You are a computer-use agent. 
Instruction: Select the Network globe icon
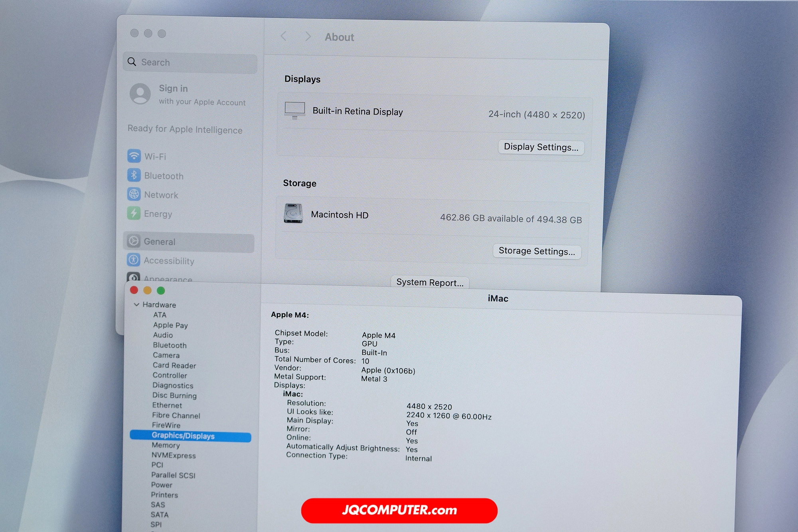click(x=134, y=194)
